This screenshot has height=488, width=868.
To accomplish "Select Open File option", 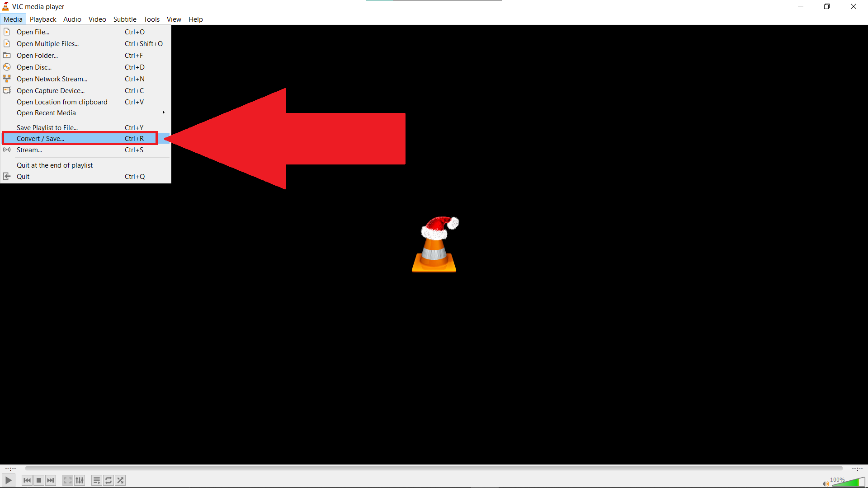I will click(x=33, y=32).
